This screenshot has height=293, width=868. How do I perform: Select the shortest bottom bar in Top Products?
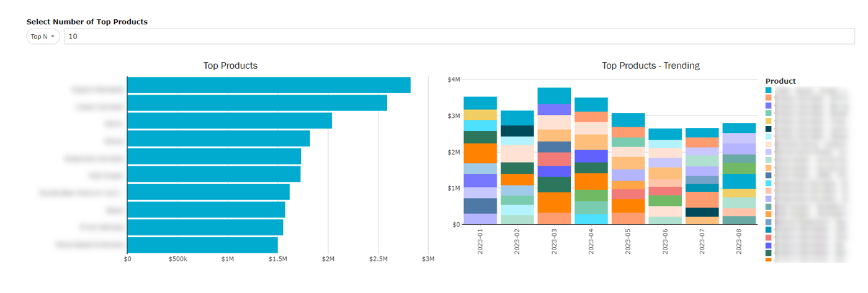[x=202, y=245]
